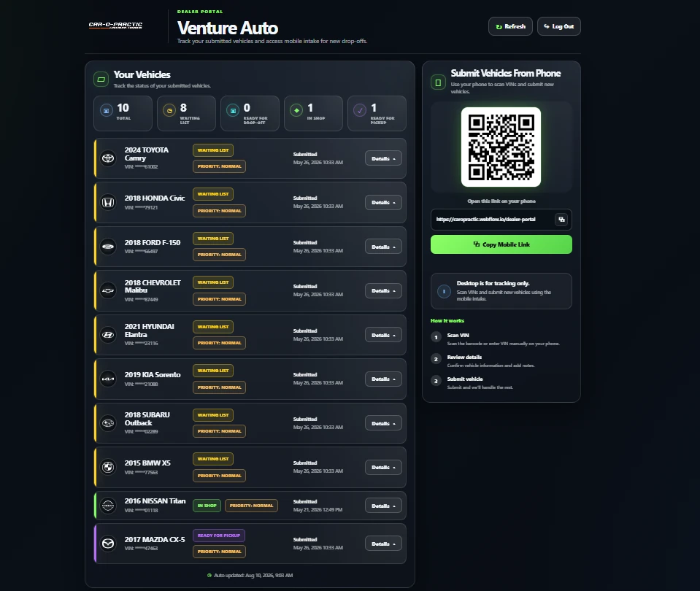The image size is (700, 591).
Task: Expand Details for 2024 Toyota Camry
Action: (x=383, y=158)
